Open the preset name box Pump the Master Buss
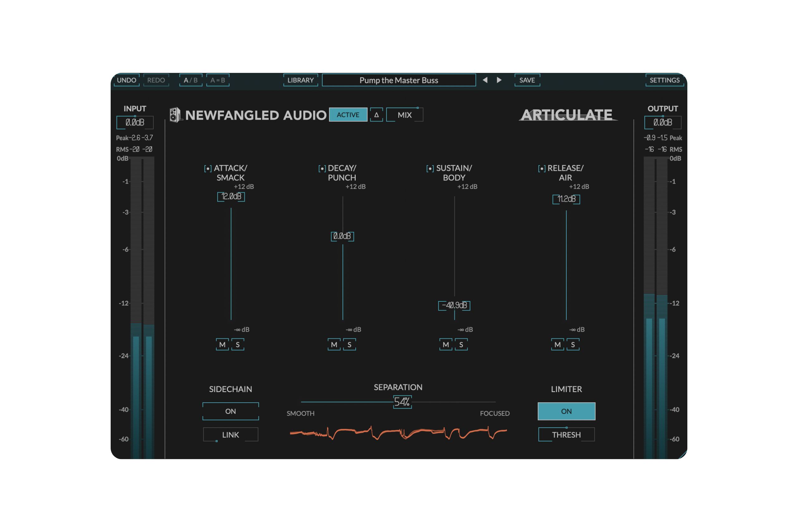 399,80
